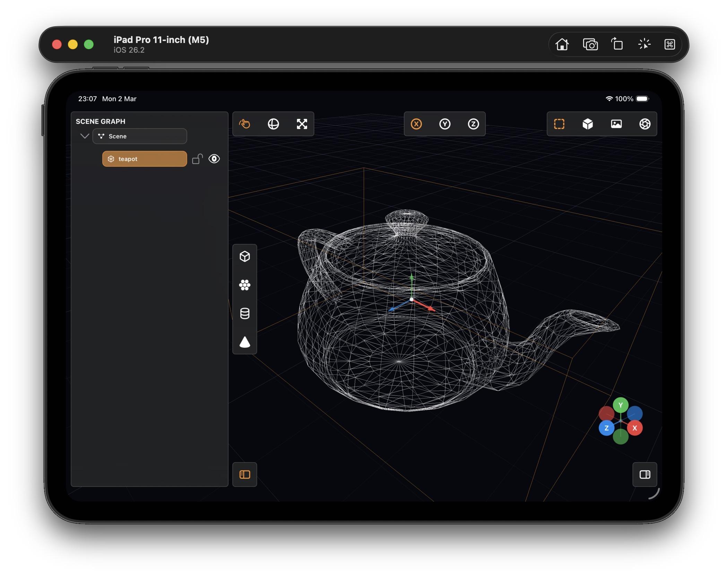This screenshot has height=581, width=728.
Task: Add a sphere cluster primitive
Action: [x=245, y=285]
